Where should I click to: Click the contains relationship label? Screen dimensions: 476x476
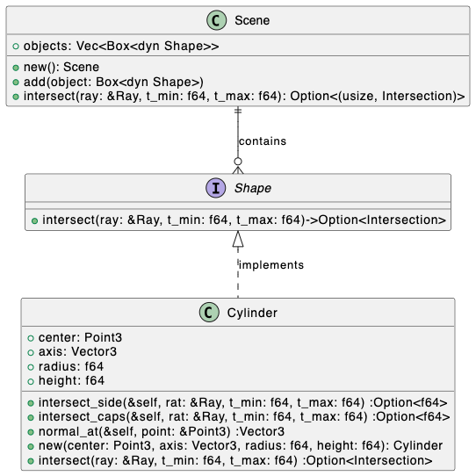pyautogui.click(x=263, y=141)
